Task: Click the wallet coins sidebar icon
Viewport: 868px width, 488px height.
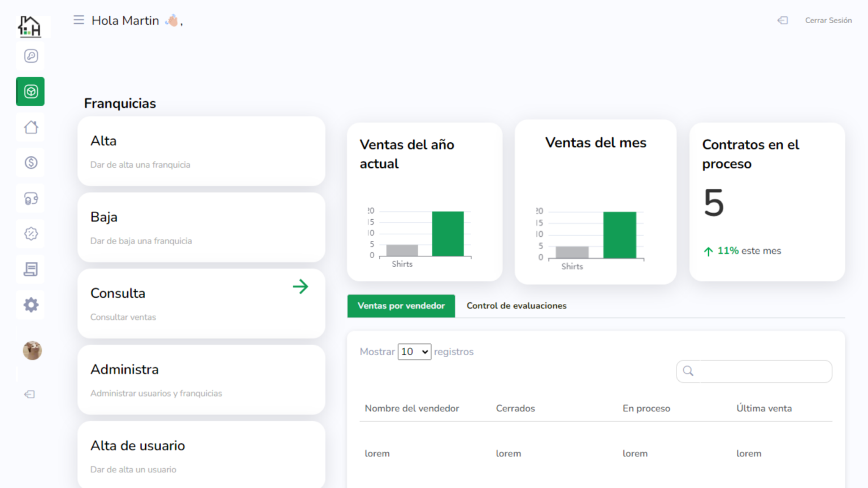Action: point(31,198)
